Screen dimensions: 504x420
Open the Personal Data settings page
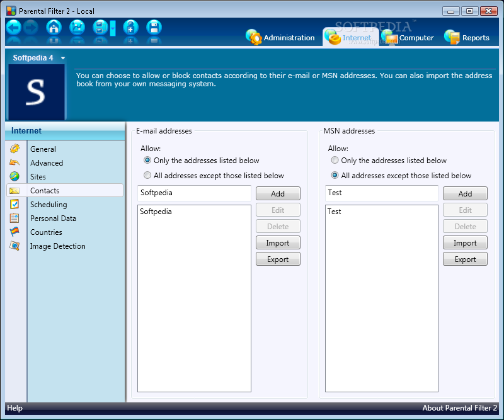(53, 219)
